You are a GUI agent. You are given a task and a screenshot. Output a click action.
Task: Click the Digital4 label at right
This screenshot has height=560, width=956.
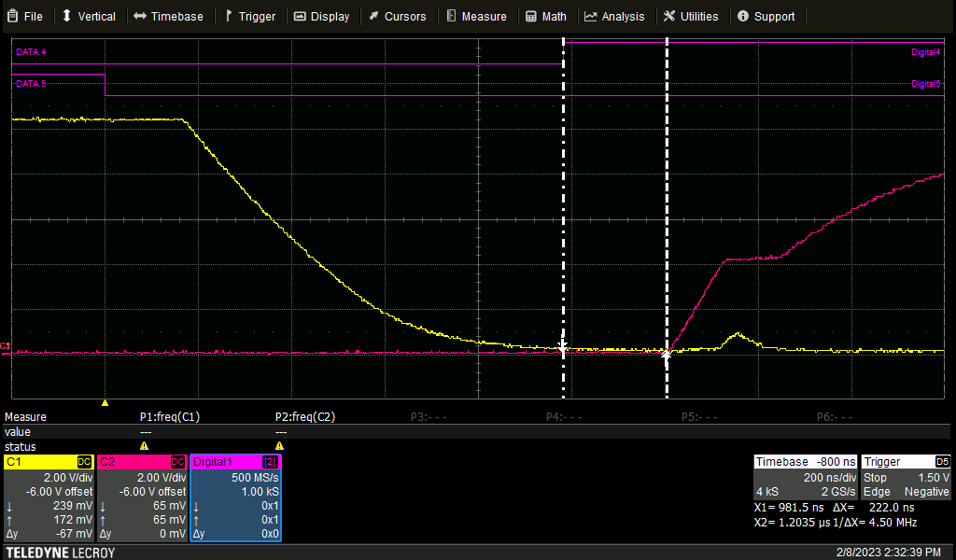point(925,51)
